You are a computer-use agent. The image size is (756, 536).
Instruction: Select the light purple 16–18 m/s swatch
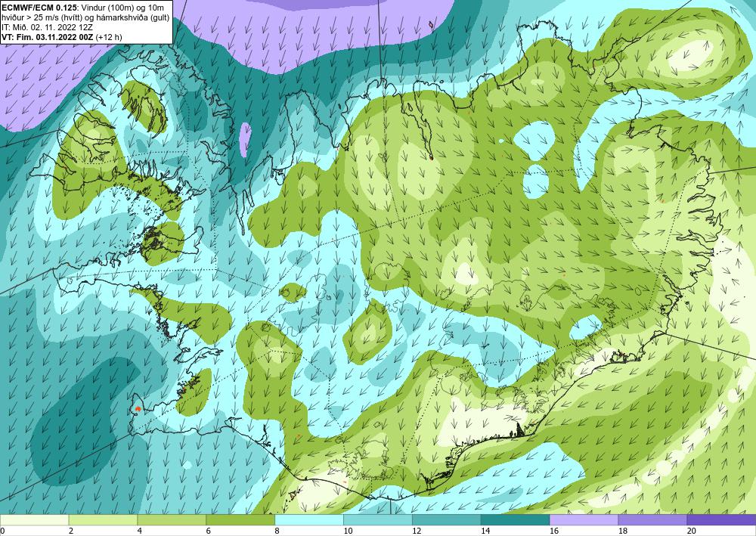(x=584, y=520)
